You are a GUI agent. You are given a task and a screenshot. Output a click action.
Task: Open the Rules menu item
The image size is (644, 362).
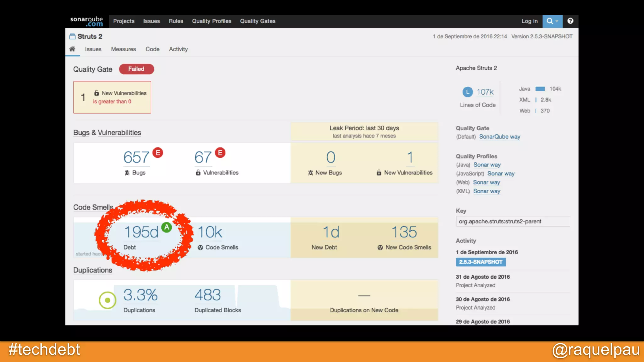tap(176, 21)
